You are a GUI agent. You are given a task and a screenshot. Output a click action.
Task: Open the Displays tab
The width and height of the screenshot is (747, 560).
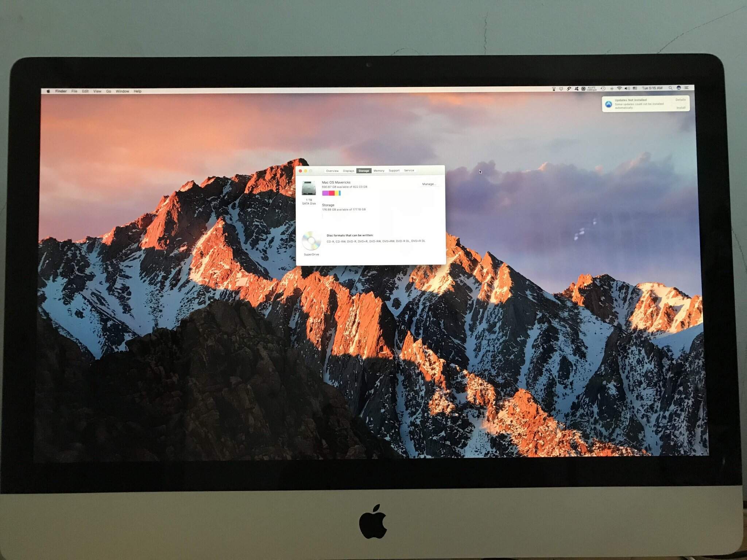click(348, 171)
